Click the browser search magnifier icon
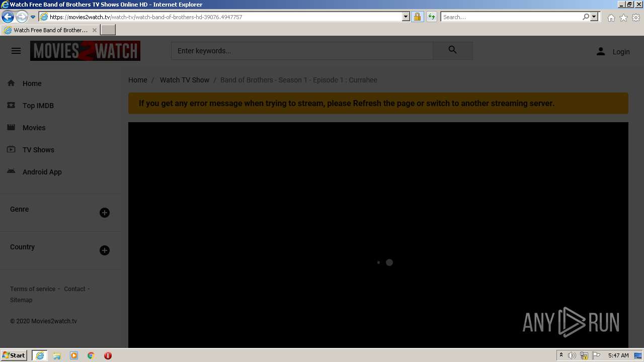The image size is (644, 362). 586,17
